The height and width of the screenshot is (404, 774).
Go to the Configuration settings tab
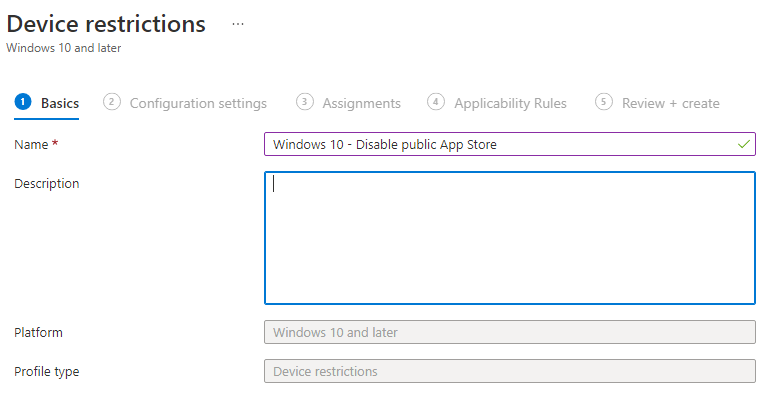click(x=198, y=103)
